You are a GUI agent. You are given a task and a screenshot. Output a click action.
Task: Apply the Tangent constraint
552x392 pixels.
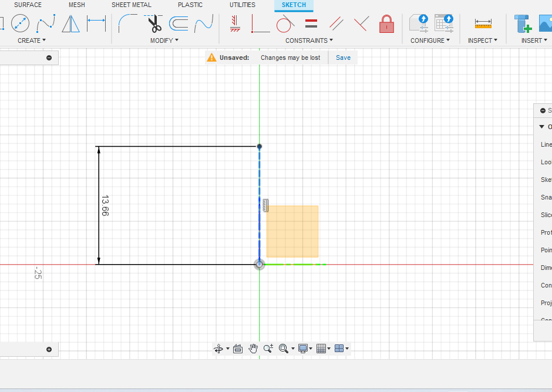285,23
